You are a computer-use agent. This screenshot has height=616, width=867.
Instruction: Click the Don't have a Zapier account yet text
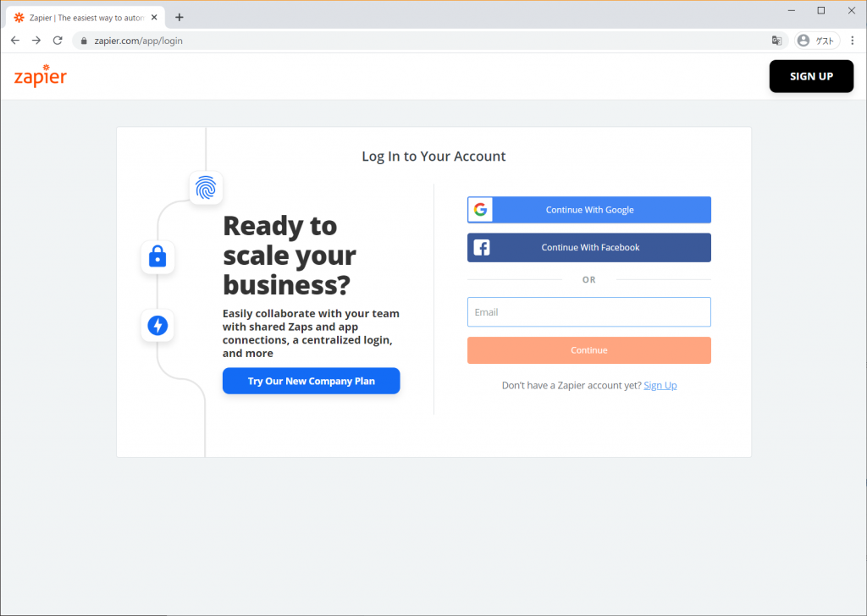click(572, 386)
